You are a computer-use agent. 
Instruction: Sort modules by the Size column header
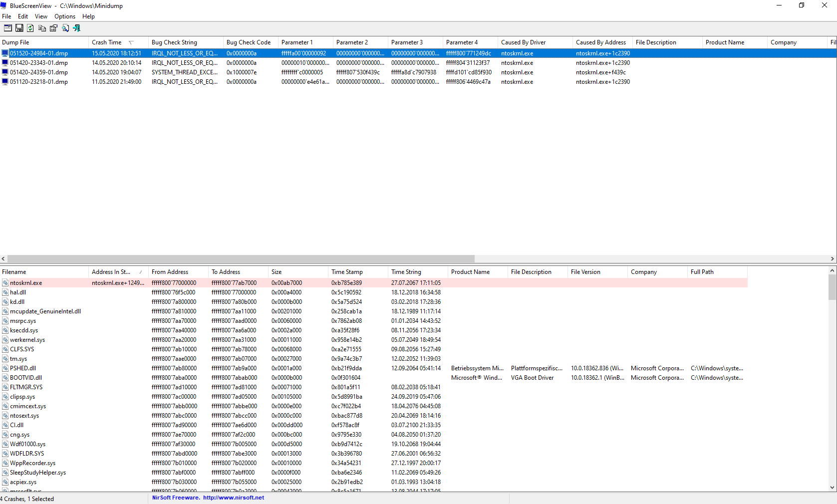298,272
